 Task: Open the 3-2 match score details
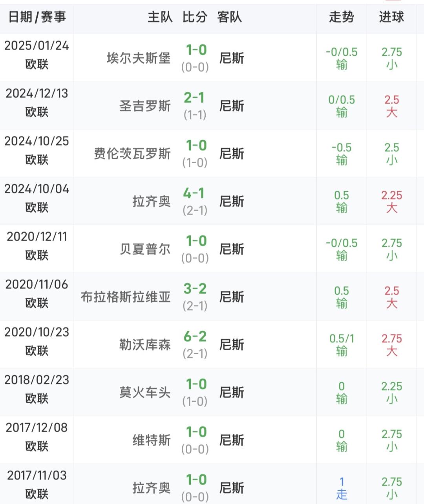click(x=195, y=289)
